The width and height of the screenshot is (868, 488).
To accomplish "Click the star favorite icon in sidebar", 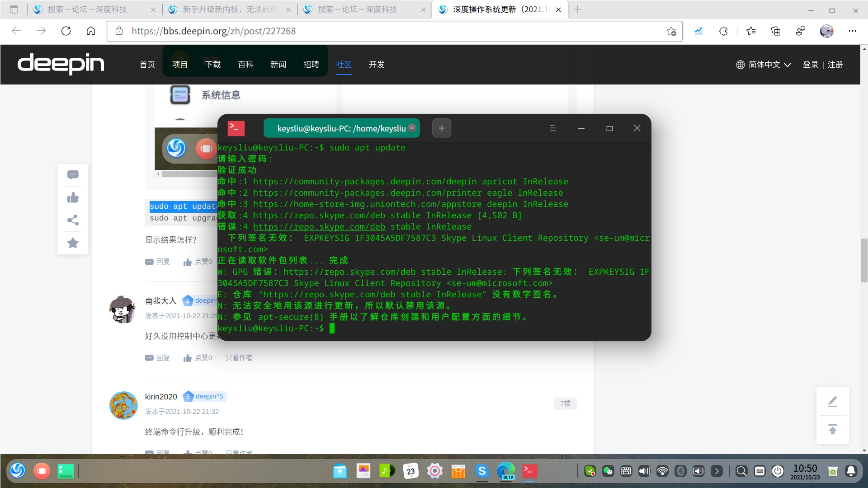I will point(73,243).
